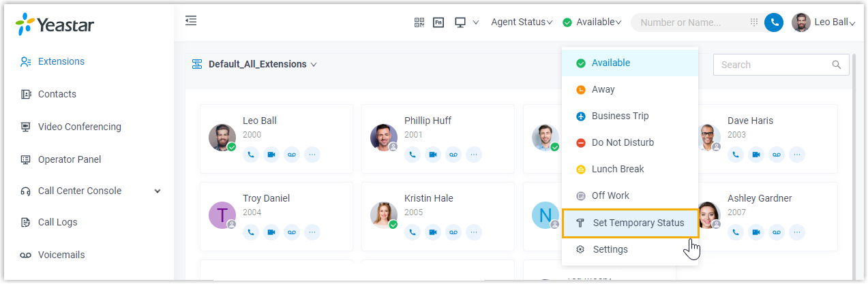Choose Set Temporary Status
Screen dimensions: 868x284
[630, 223]
